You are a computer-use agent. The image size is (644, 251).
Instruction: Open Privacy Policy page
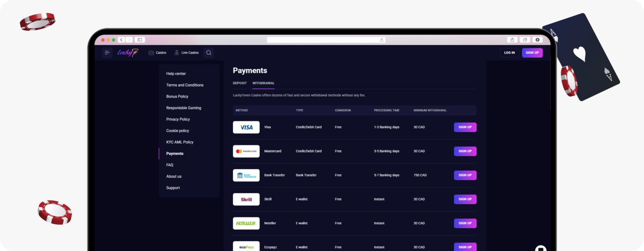[178, 119]
